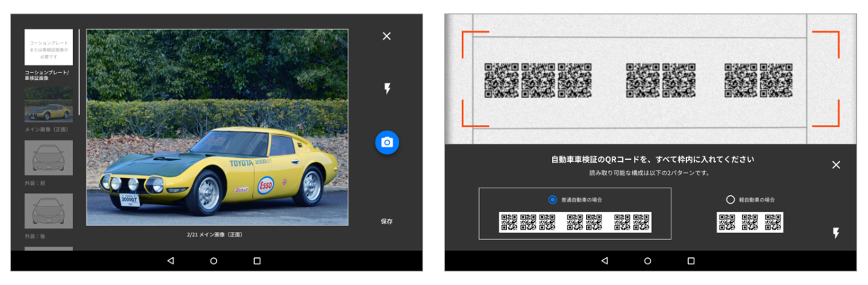Tap Android home button on left screen
This screenshot has width=868, height=285.
point(213,261)
